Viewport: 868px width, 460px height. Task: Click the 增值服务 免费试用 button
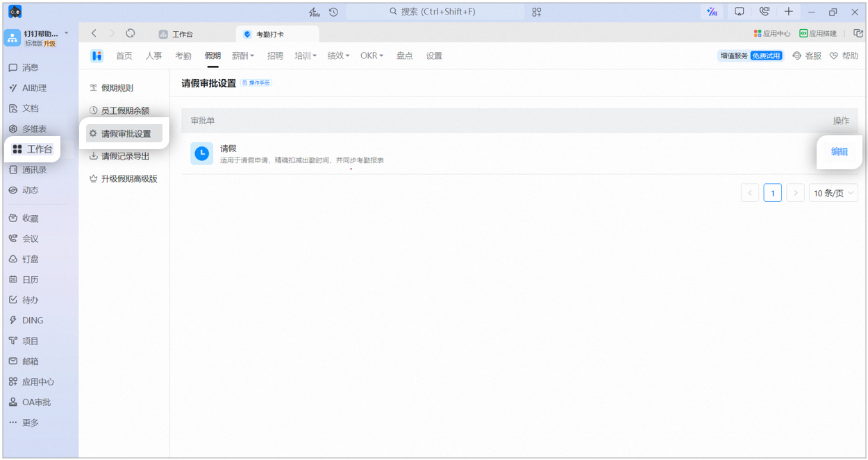750,56
